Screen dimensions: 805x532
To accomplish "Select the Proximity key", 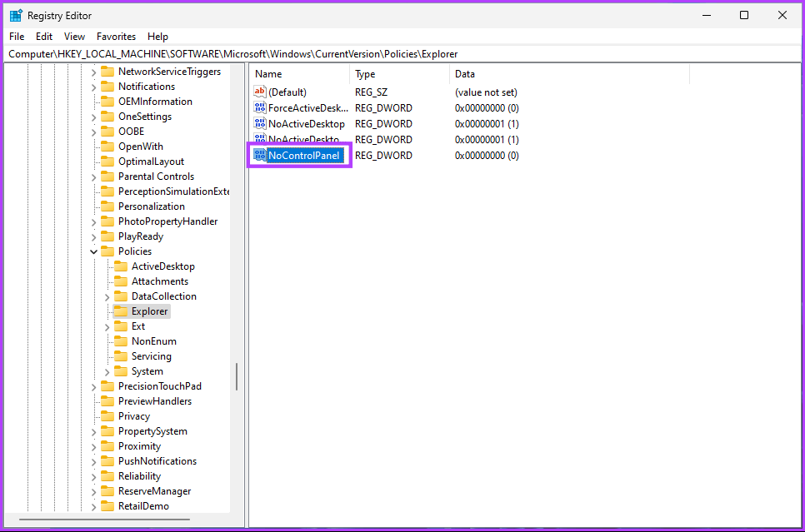I will point(140,446).
